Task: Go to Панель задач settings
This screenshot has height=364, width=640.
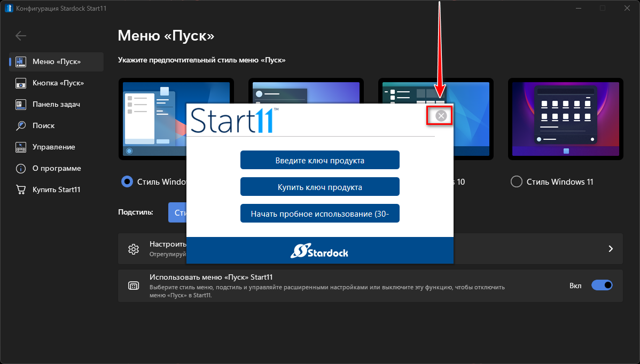Action: coord(56,105)
